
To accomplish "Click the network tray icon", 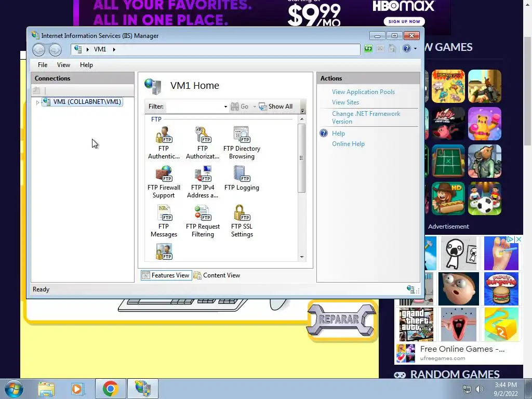I will tap(467, 389).
